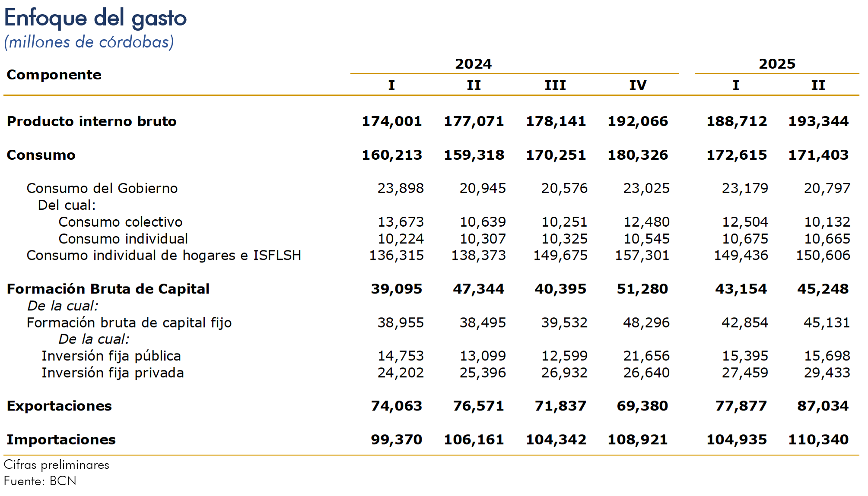This screenshot has height=496, width=868.
Task: Select 'Formación Bruta de Capital' row label
Action: pos(108,289)
